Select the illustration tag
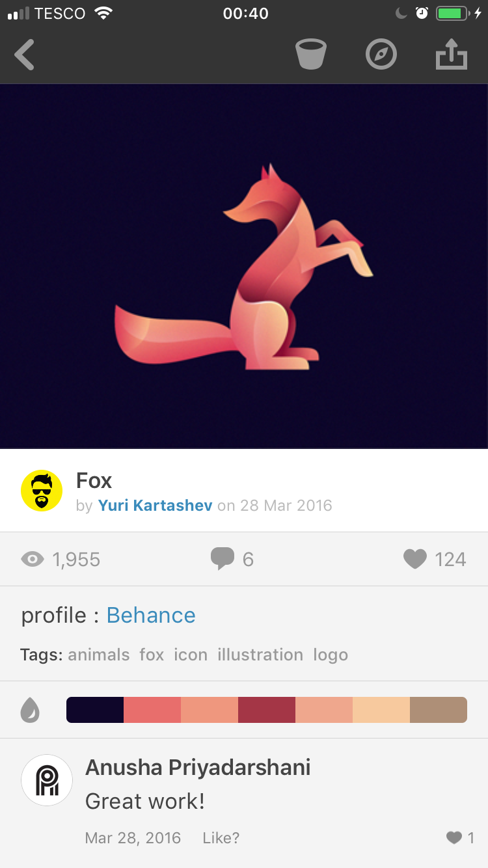This screenshot has width=488, height=868. click(x=260, y=655)
